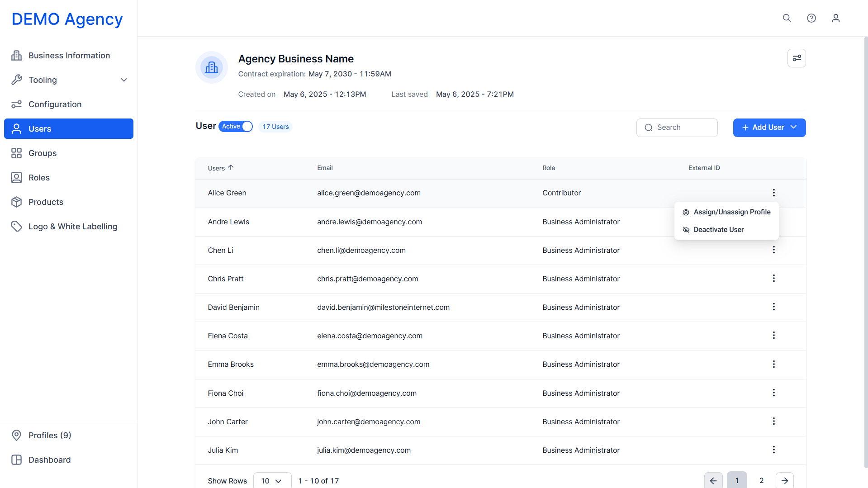Click the Email column header
868x488 pixels.
point(325,168)
